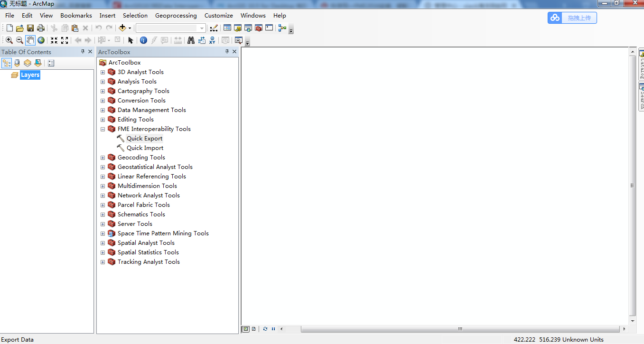Open the Editor toolbar icon
644x344 pixels.
click(214, 28)
